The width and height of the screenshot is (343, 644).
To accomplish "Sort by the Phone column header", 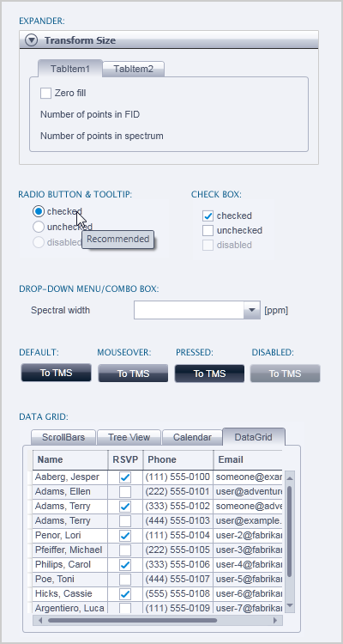I will (x=178, y=459).
